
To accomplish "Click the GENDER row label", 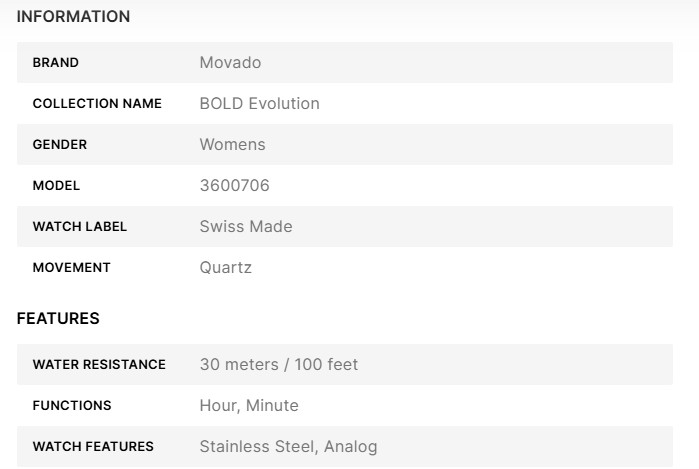I will [60, 145].
